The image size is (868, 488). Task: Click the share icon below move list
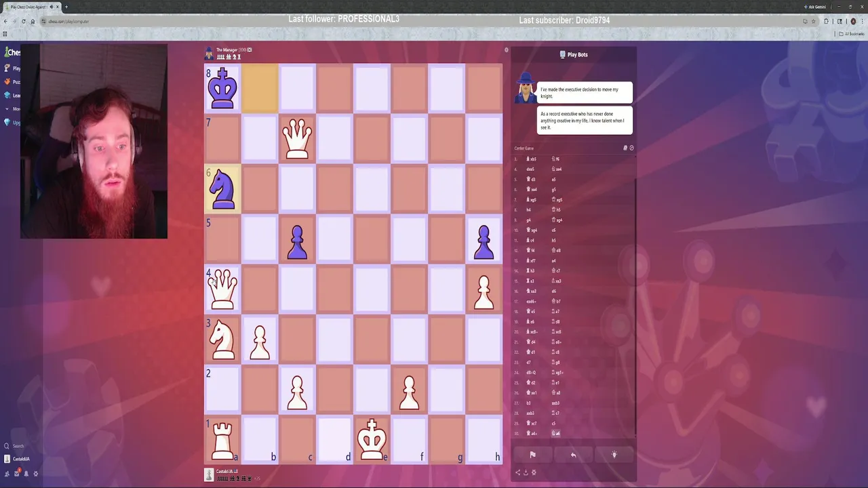click(517, 472)
